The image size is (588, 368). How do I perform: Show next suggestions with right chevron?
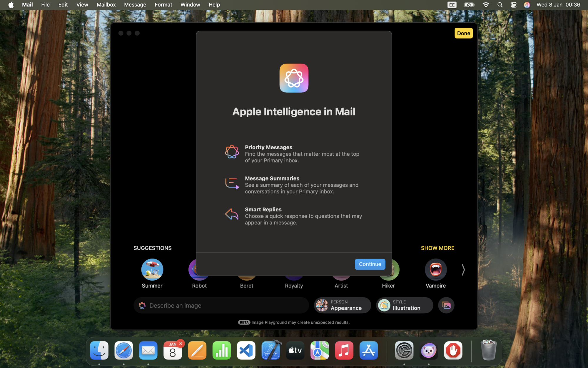pyautogui.click(x=463, y=269)
